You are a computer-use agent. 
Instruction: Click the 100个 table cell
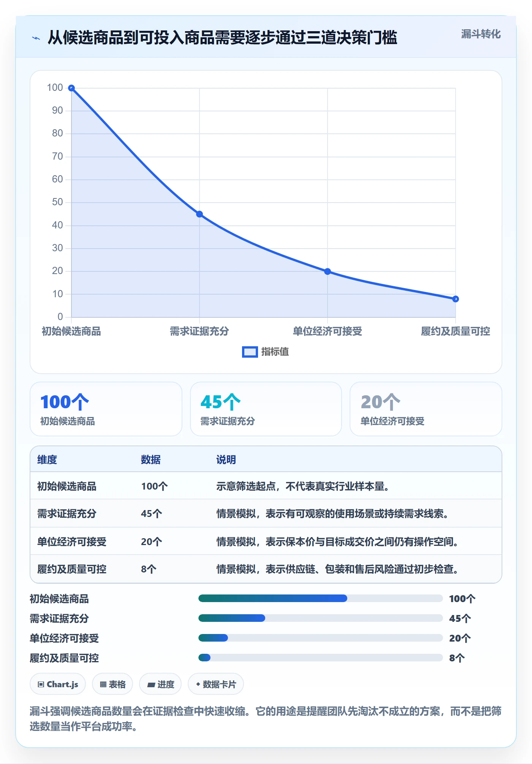154,487
